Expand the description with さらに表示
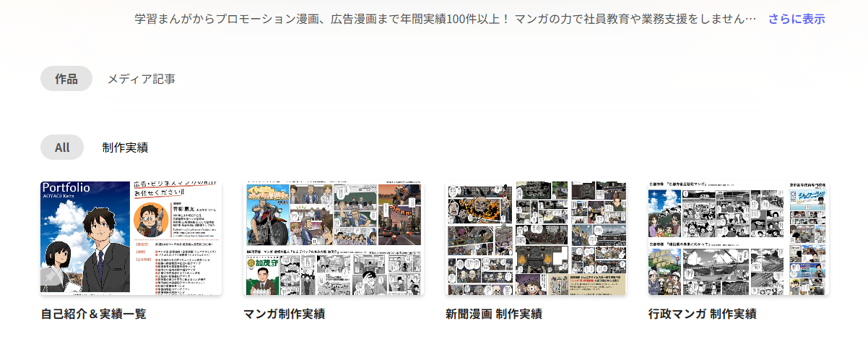The height and width of the screenshot is (342, 868). 796,19
